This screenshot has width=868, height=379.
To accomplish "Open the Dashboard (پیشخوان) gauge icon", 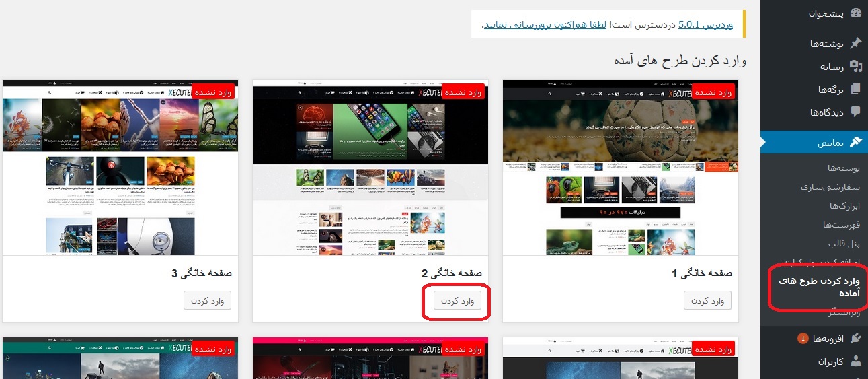I will coord(855,13).
